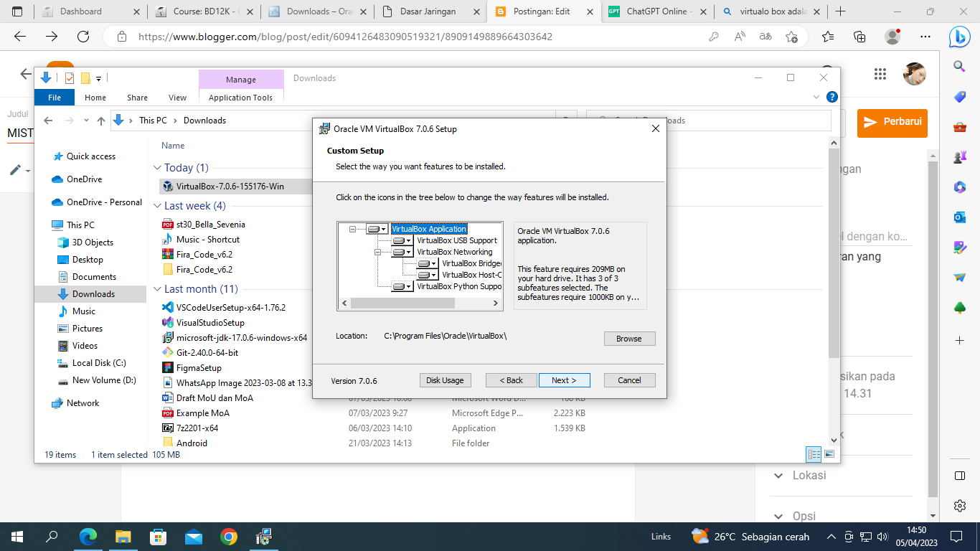Open File Explorer help question mark icon
Screen dimensions: 980x551
831,97
